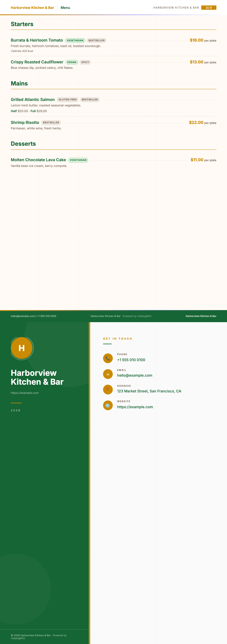Click the 2/3 page indicator badge
Image resolution: width=227 pixels, height=644 pixels.
click(x=209, y=8)
